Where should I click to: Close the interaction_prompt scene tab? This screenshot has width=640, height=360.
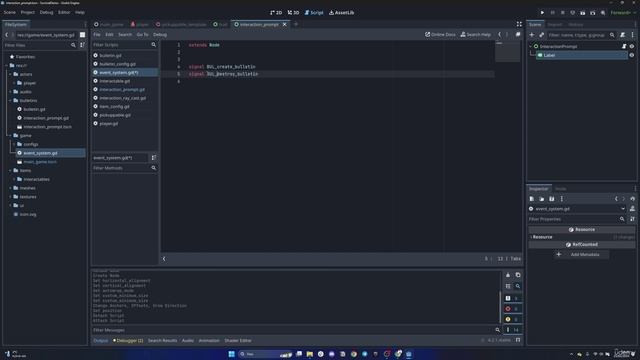(284, 24)
